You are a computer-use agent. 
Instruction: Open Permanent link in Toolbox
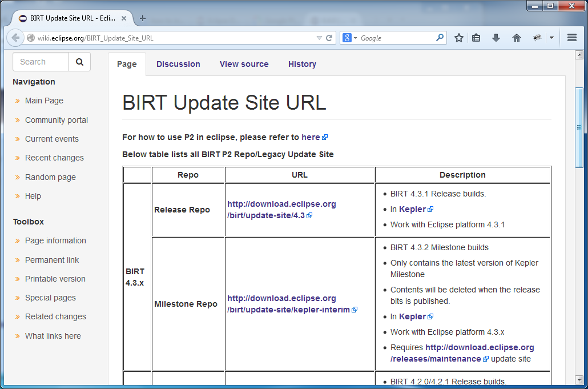point(52,260)
